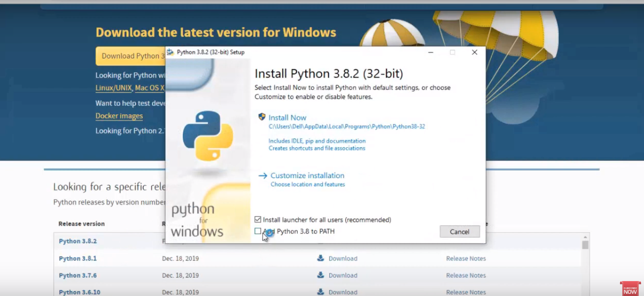Click the Python icon in the installer title bar
Image resolution: width=644 pixels, height=296 pixels.
(170, 52)
